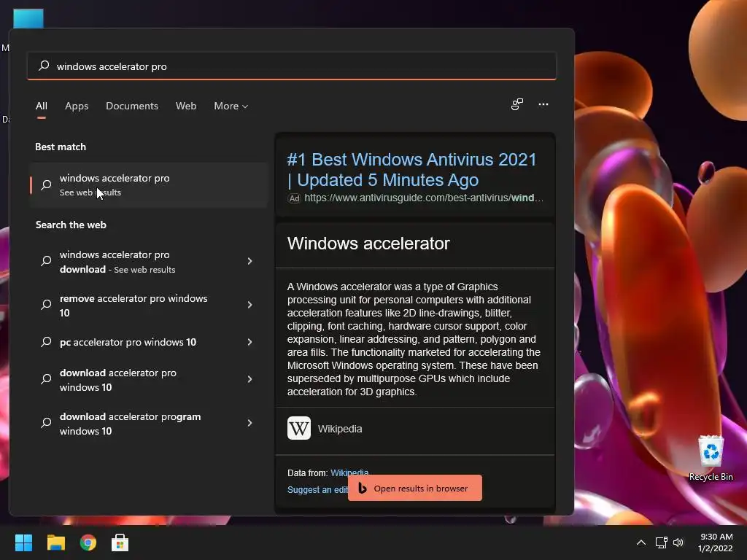747x560 pixels.
Task: Open the Windows Start menu
Action: click(x=23, y=542)
